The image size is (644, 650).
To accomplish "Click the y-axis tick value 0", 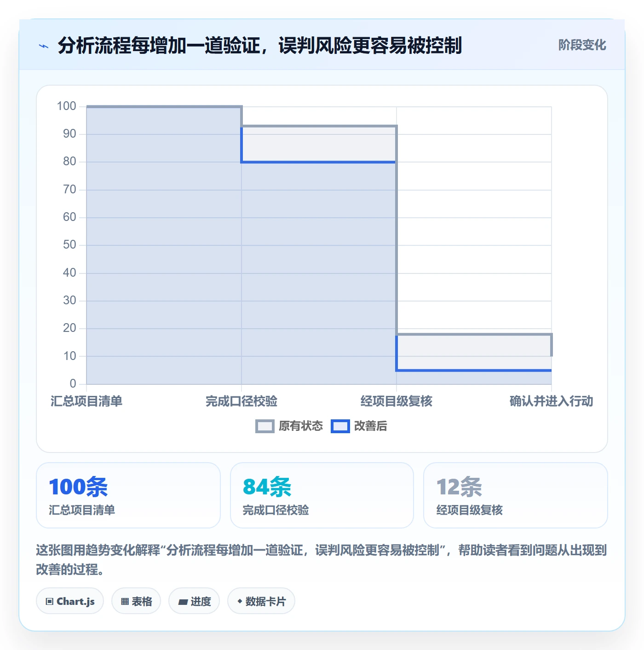I will [x=73, y=384].
